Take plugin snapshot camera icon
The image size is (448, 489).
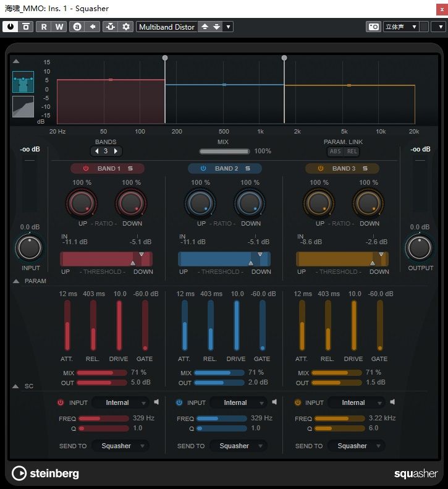(373, 27)
